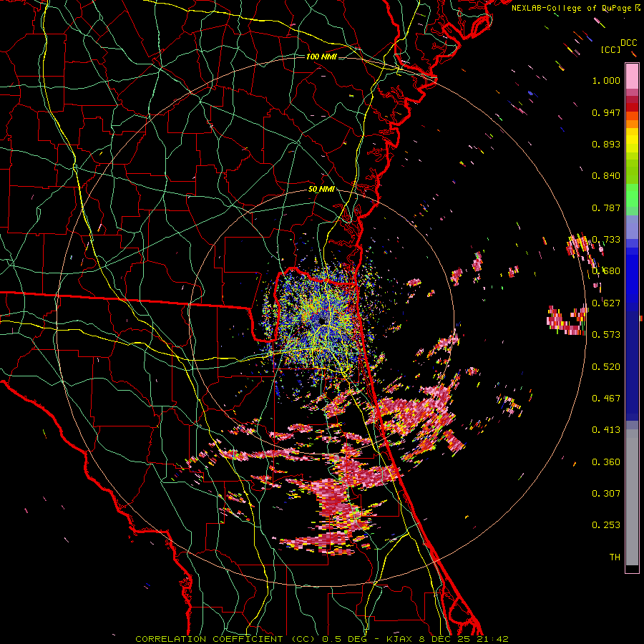Select the 0.573 legend value
Viewport: 644px width, 644px height.
click(606, 335)
